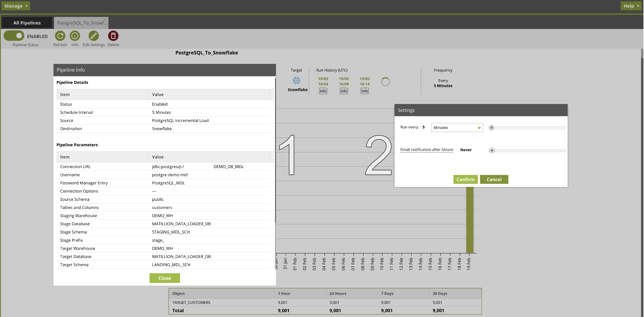Screen dimensions: 644x317
Task: Click Info under the 19/02 16:04 run
Action: tap(323, 91)
